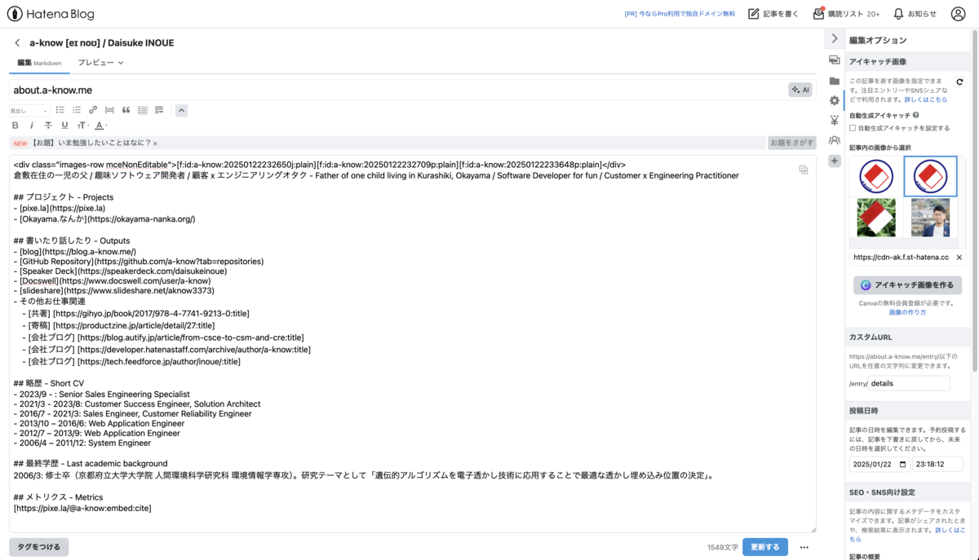This screenshot has width=979, height=560.
Task: Apply italic formatting
Action: [32, 126]
